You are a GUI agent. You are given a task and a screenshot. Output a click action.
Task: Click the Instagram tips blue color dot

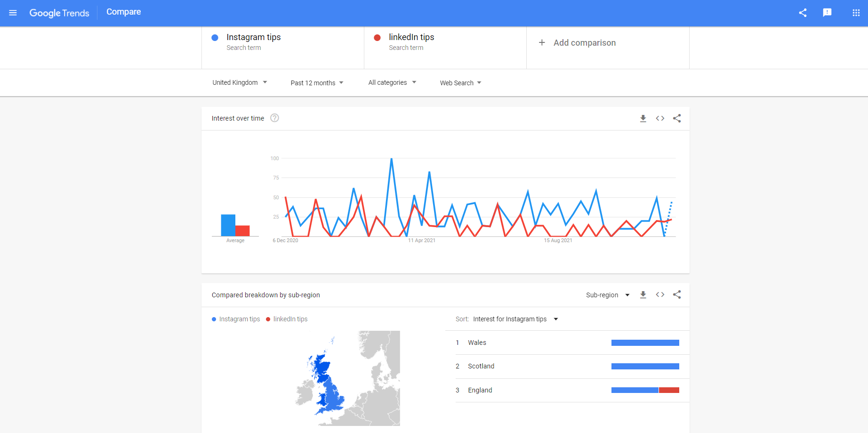coord(215,38)
